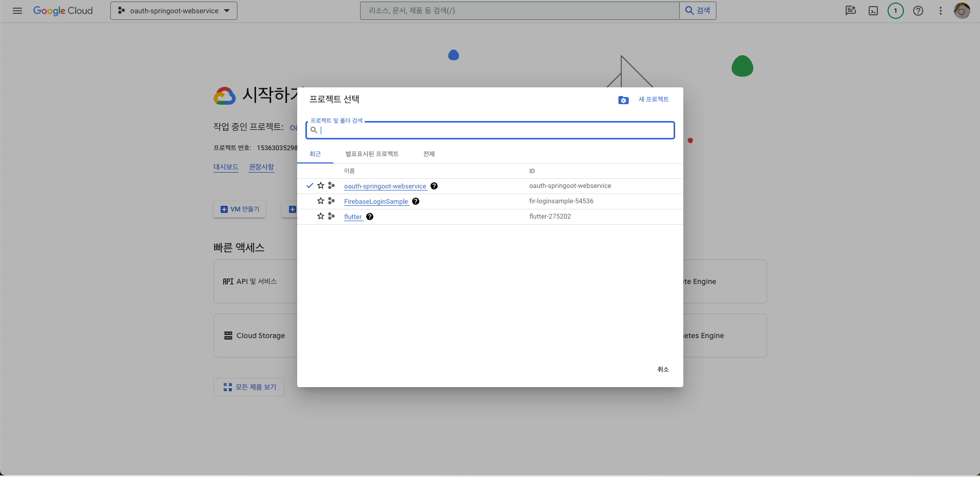Click the 취소 cancel button
980x477 pixels.
[x=663, y=369]
